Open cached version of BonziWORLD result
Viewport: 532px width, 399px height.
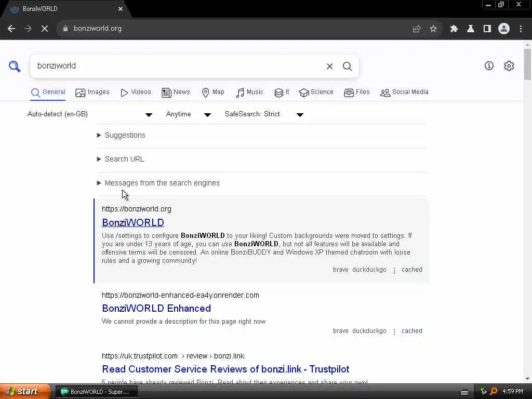click(412, 270)
